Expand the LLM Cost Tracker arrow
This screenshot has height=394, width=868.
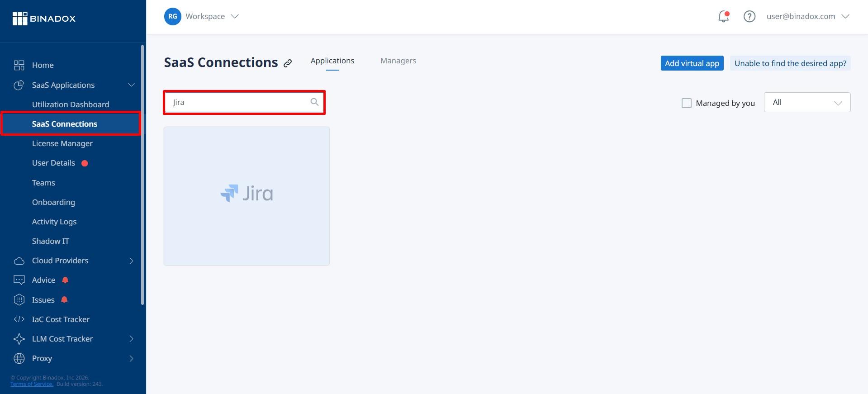[131, 339]
